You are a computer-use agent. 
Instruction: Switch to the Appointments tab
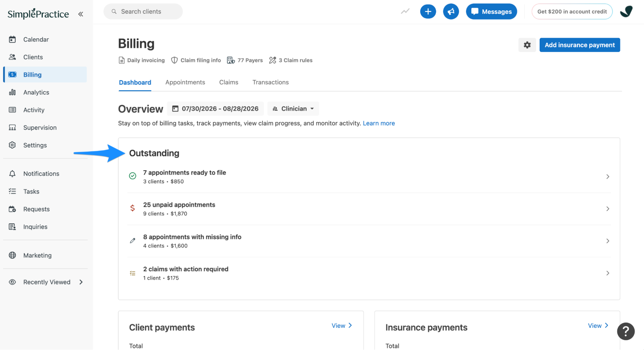pyautogui.click(x=185, y=82)
